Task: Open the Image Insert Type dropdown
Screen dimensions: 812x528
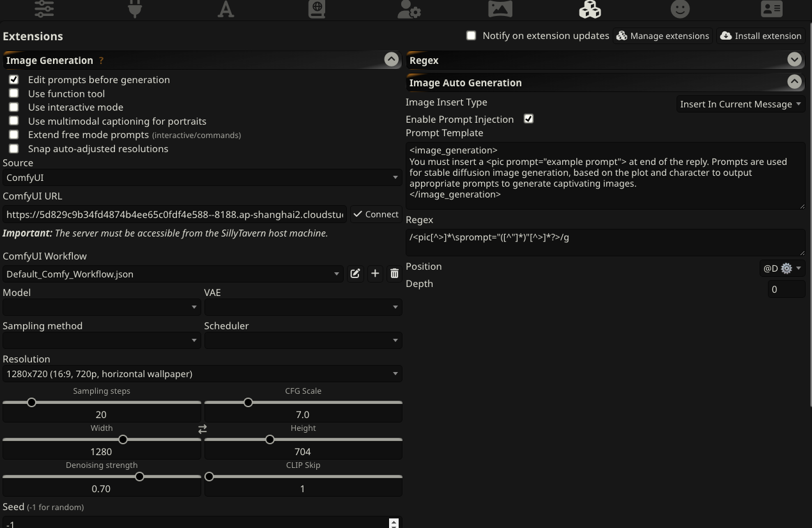Action: (740, 104)
